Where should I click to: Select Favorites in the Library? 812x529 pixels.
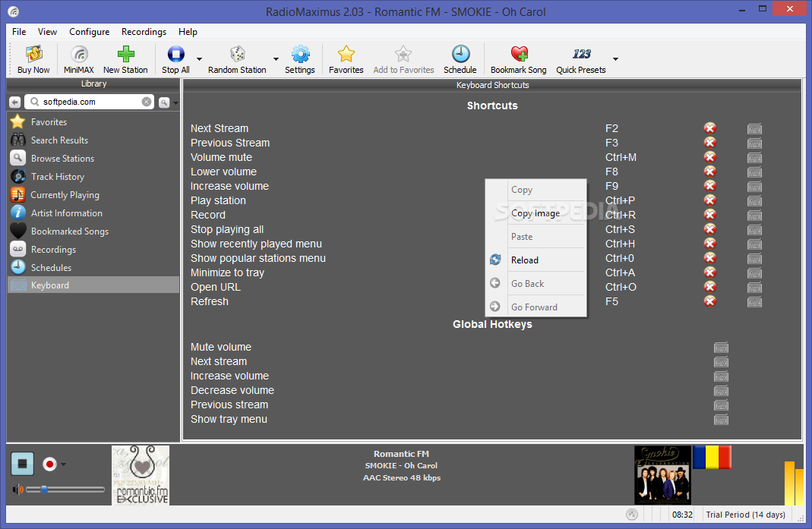point(93,121)
